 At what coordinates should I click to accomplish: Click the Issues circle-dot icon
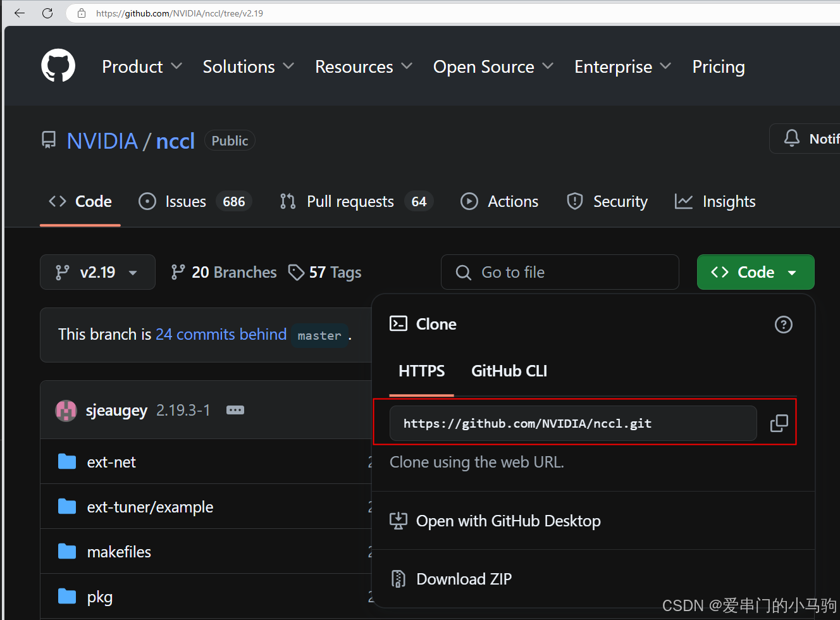(147, 201)
